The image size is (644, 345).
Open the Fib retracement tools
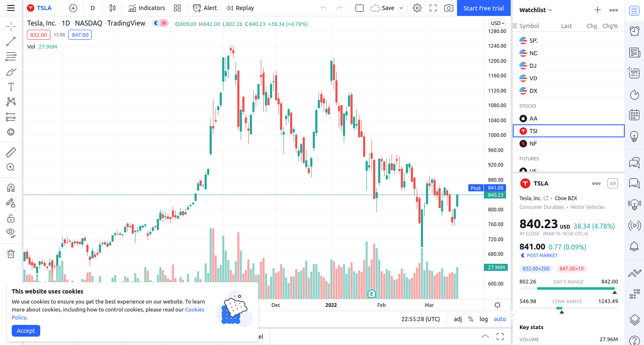(x=11, y=57)
